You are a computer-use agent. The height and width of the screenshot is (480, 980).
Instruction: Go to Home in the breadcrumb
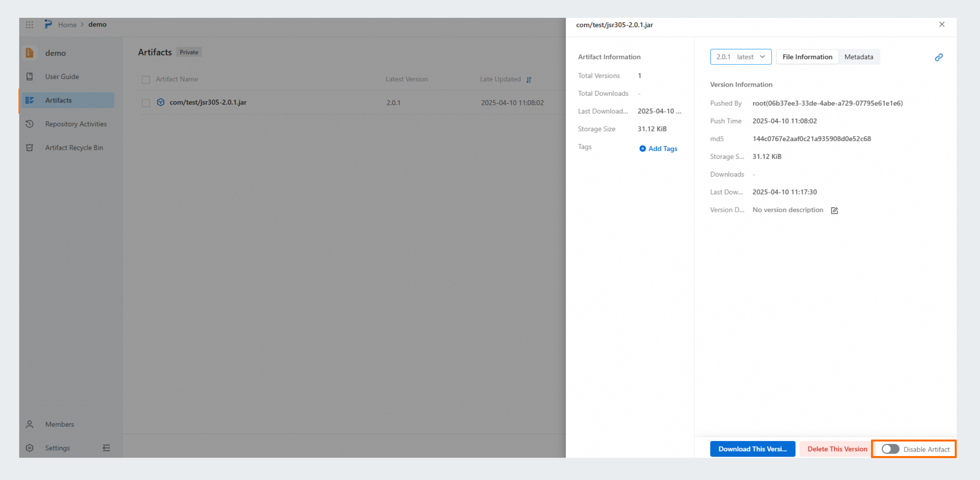coord(68,25)
